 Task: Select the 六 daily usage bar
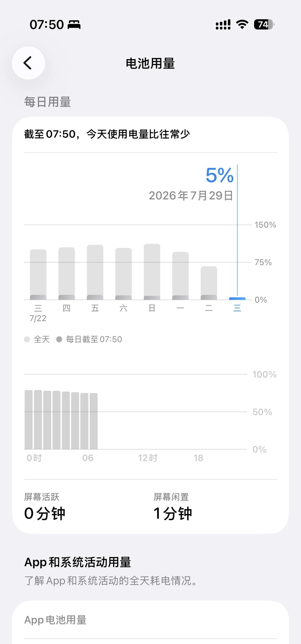tap(123, 274)
